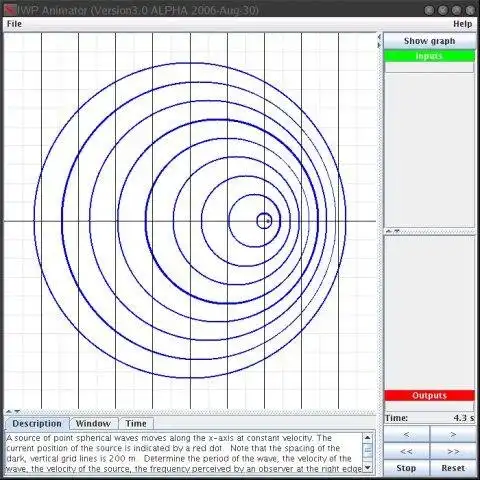Viewport: 480px width, 480px height.
Task: Open the Help menu
Action: pos(462,24)
